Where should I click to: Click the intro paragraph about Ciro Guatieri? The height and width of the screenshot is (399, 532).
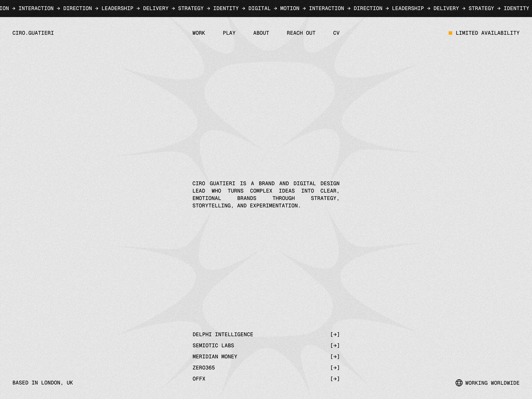(266, 194)
